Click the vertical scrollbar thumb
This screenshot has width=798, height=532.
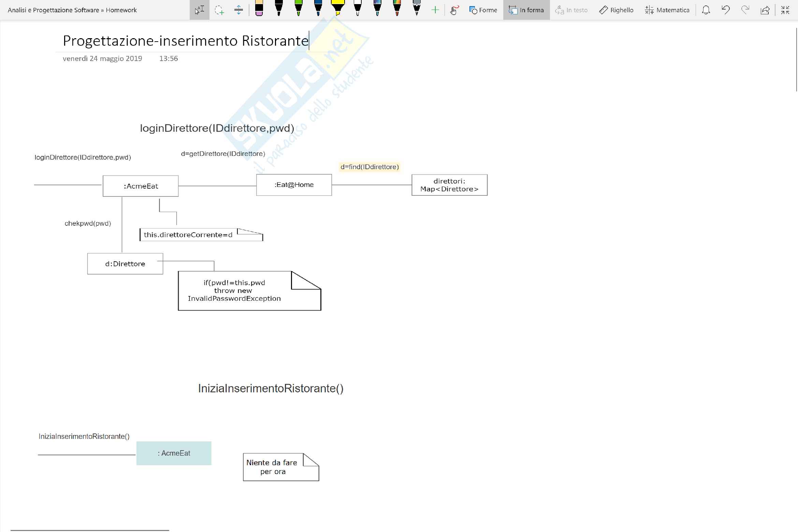(x=797, y=60)
